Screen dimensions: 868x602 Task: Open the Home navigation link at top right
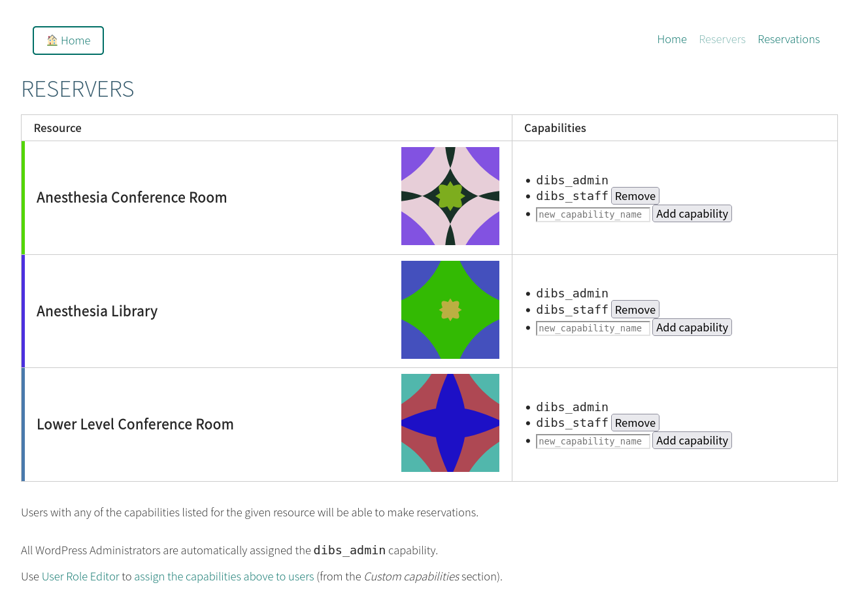point(672,39)
